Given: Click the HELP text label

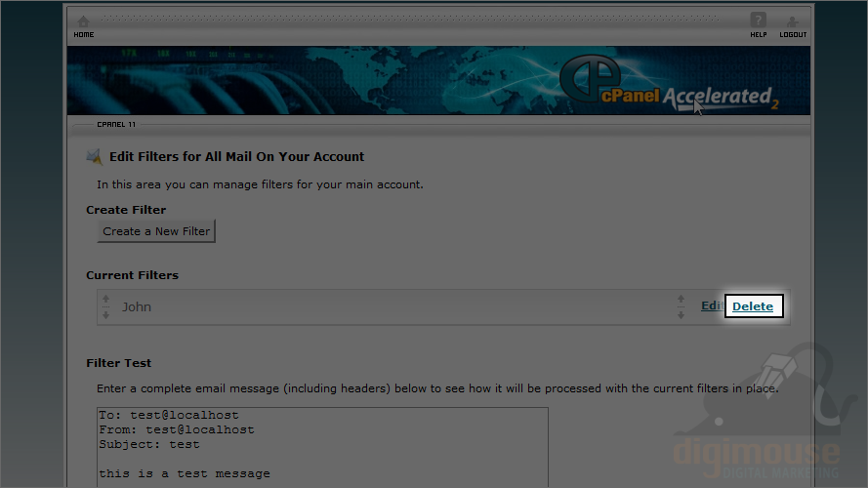Looking at the screenshot, I should point(759,35).
